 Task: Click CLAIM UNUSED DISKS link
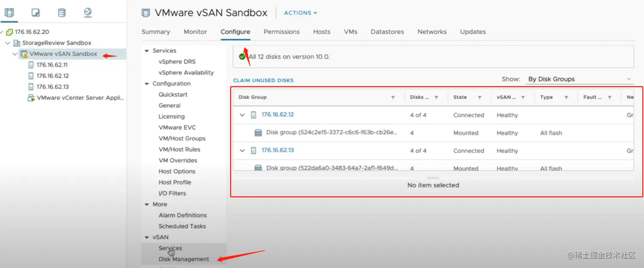tap(263, 80)
